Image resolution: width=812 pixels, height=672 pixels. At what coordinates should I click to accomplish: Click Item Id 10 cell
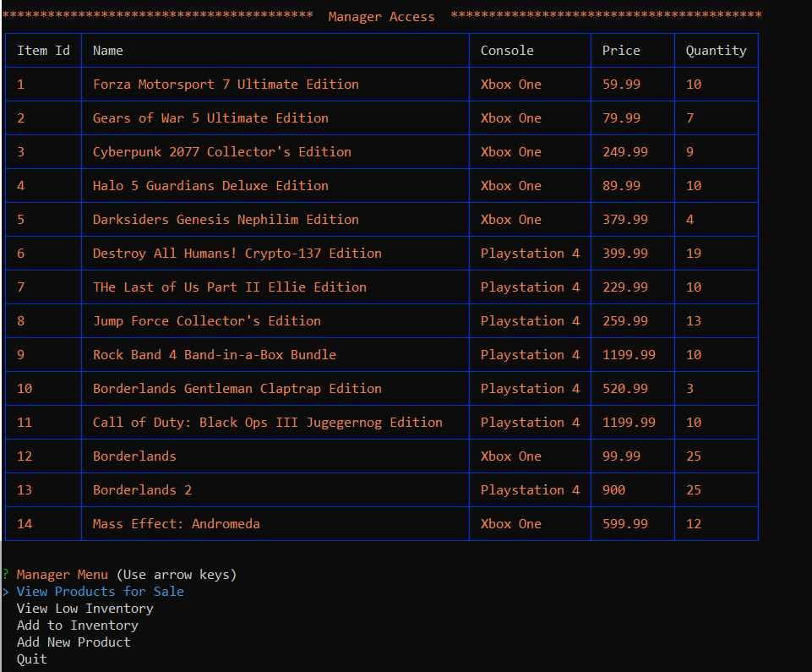25,388
